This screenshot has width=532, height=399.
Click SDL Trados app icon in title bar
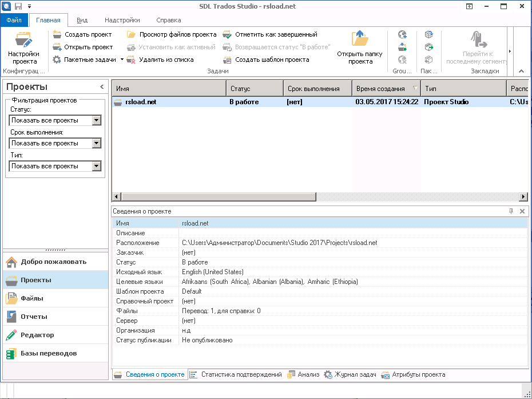coord(6,6)
